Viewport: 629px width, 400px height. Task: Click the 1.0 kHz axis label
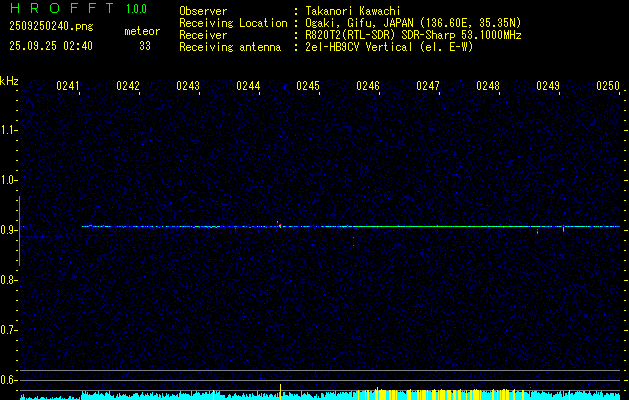click(8, 180)
